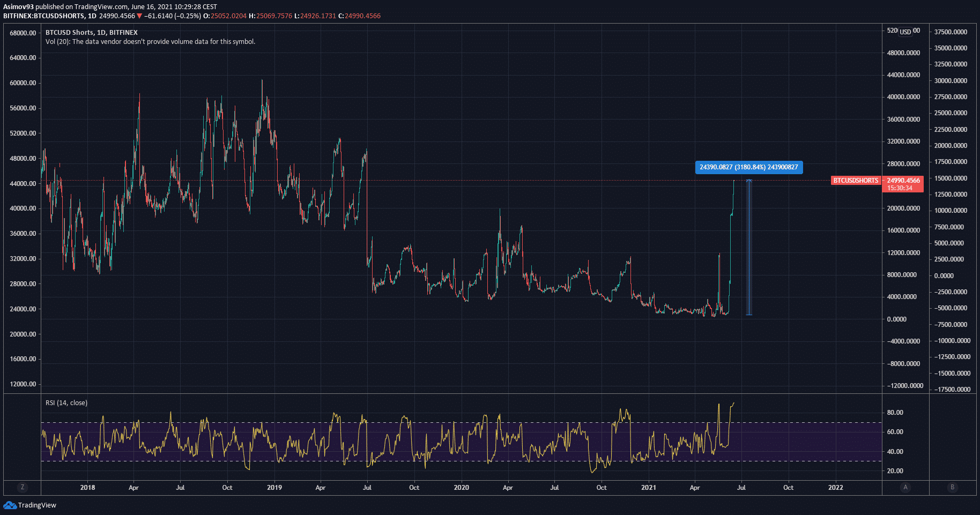Click the 2019 label on the time axis

point(274,488)
